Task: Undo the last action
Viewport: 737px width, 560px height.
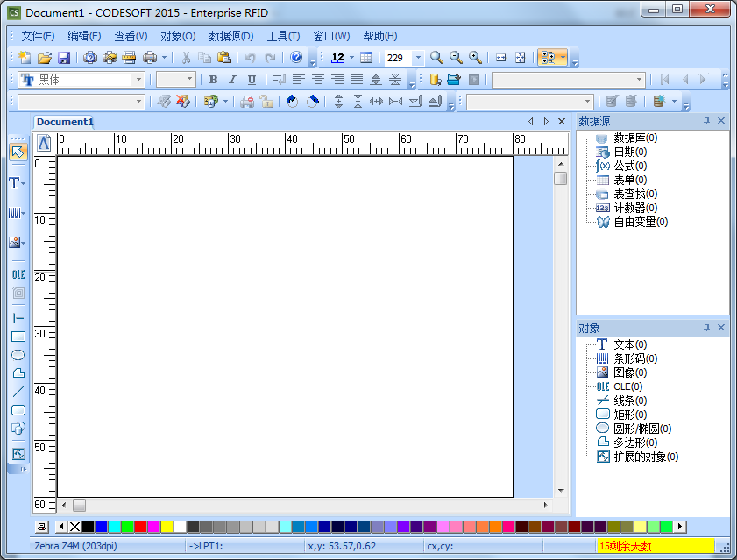Action: 250,57
